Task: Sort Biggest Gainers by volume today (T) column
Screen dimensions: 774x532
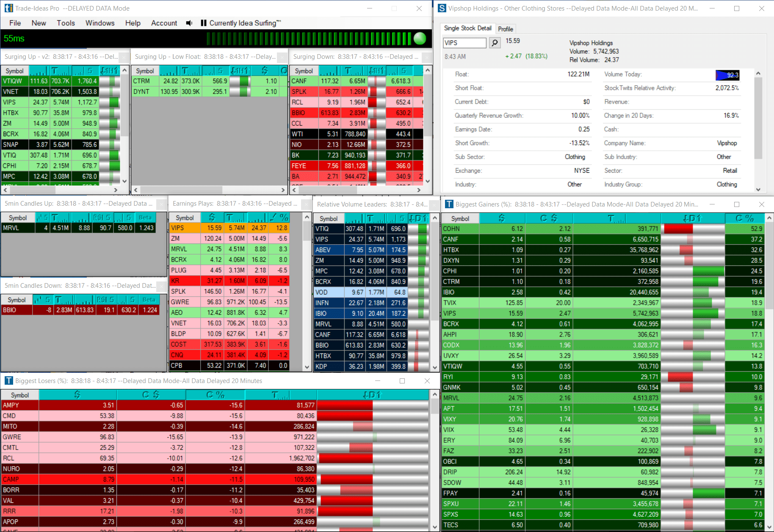Action: coord(616,218)
